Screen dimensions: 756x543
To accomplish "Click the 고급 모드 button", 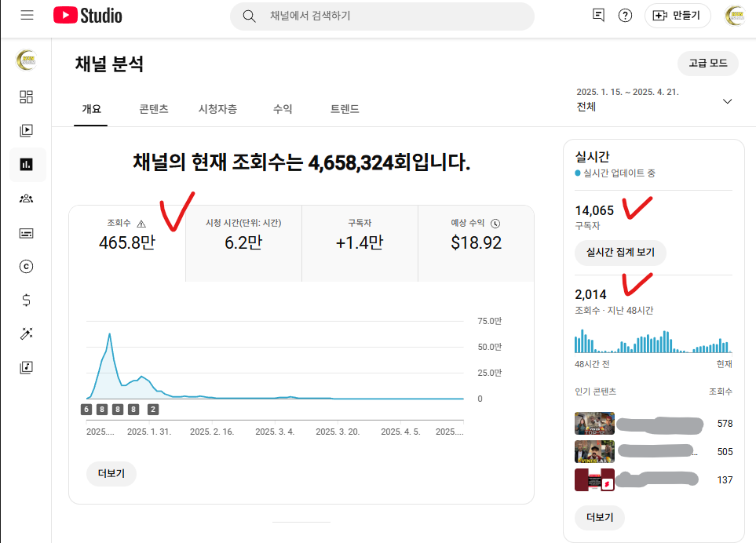I will (708, 63).
